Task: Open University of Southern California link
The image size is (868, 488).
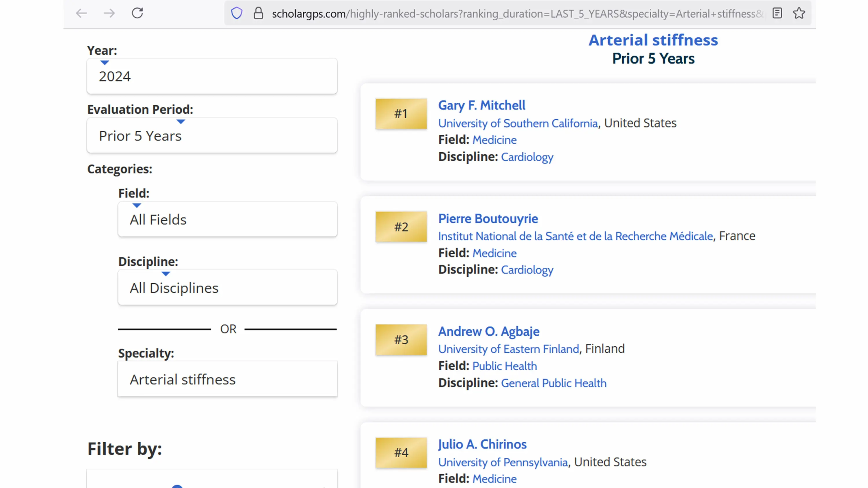Action: pos(518,123)
